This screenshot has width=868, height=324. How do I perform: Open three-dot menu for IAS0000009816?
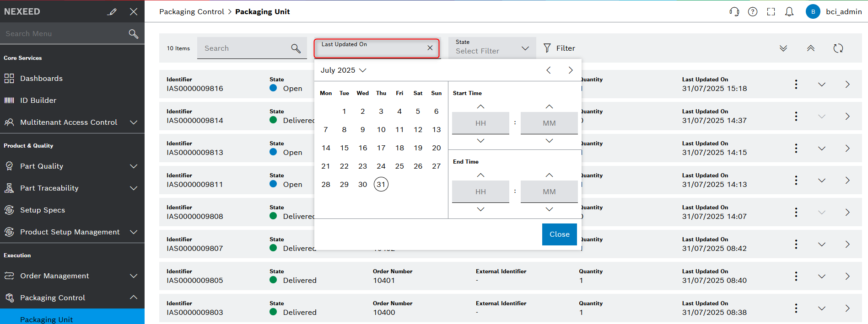point(796,85)
